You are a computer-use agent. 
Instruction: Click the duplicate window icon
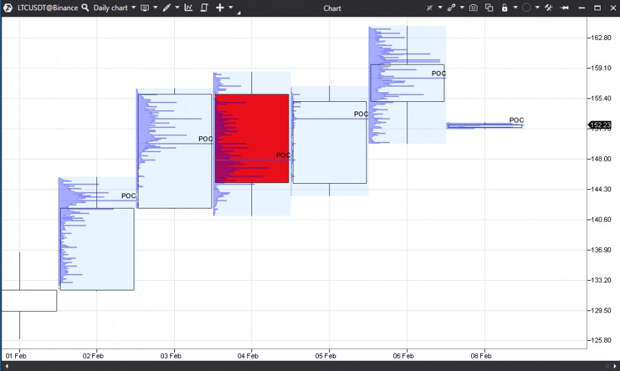tap(489, 8)
